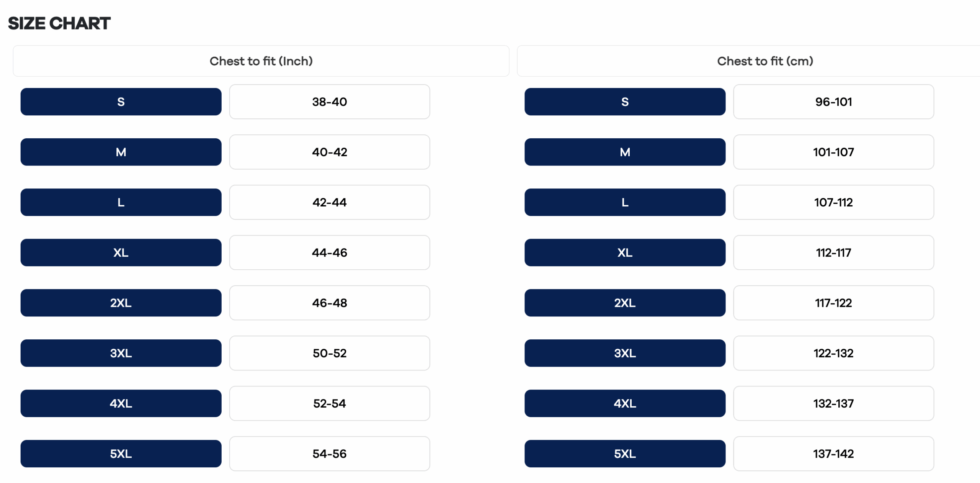Screen dimensions: 980x483
Task: Click the 96-101 cm measurement cell
Action: (833, 102)
